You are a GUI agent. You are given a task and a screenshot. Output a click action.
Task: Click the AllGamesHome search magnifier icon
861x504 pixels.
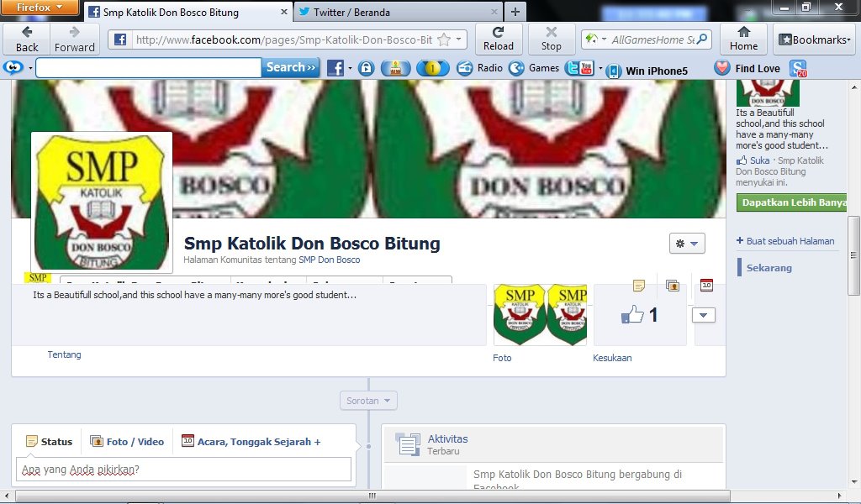point(702,39)
